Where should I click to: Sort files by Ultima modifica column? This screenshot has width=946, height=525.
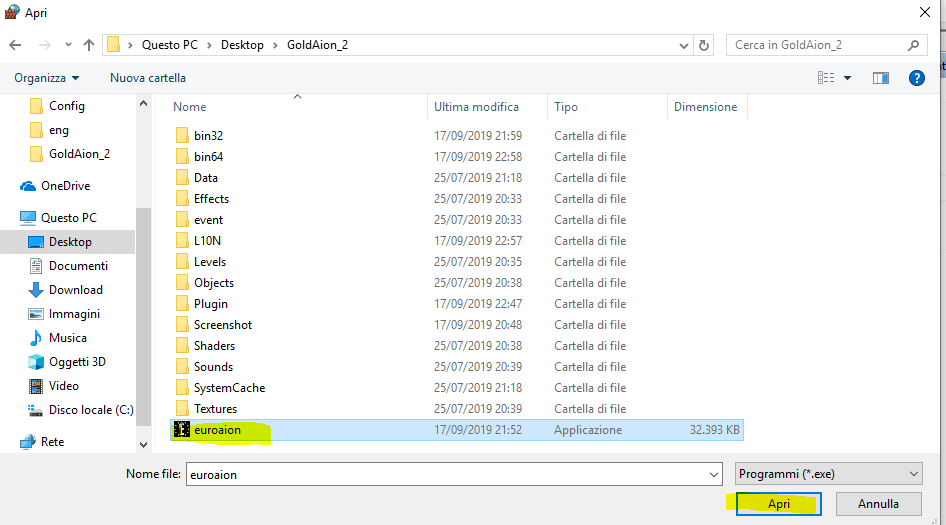(x=476, y=107)
